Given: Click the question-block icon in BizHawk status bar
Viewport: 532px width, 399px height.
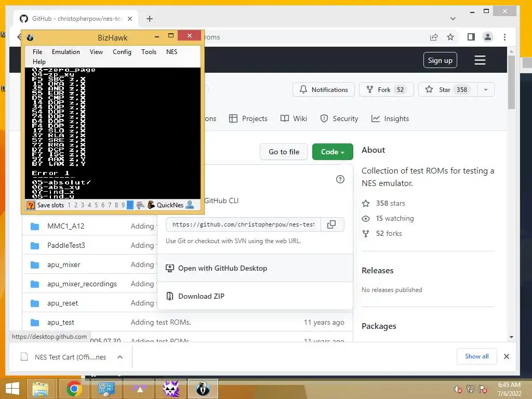Looking at the screenshot, I should point(31,205).
